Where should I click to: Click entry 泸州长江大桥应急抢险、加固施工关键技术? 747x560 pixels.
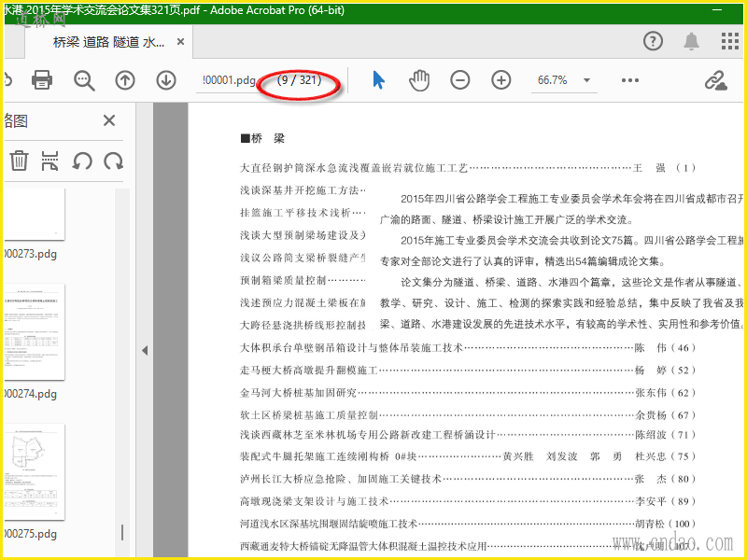click(341, 479)
